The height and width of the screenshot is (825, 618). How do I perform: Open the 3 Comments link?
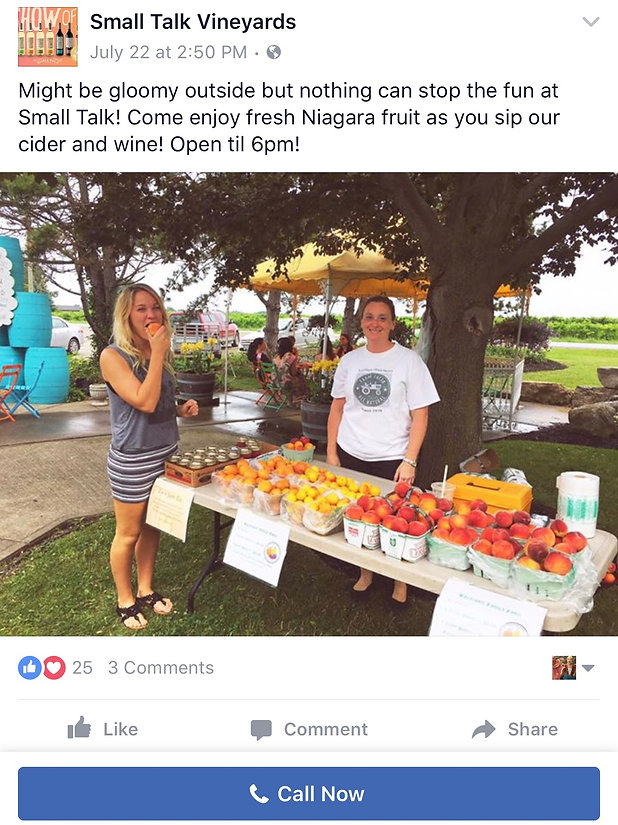pyautogui.click(x=161, y=668)
